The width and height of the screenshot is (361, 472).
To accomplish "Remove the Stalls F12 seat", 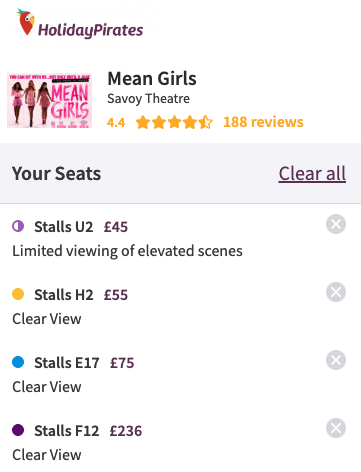I will [336, 428].
